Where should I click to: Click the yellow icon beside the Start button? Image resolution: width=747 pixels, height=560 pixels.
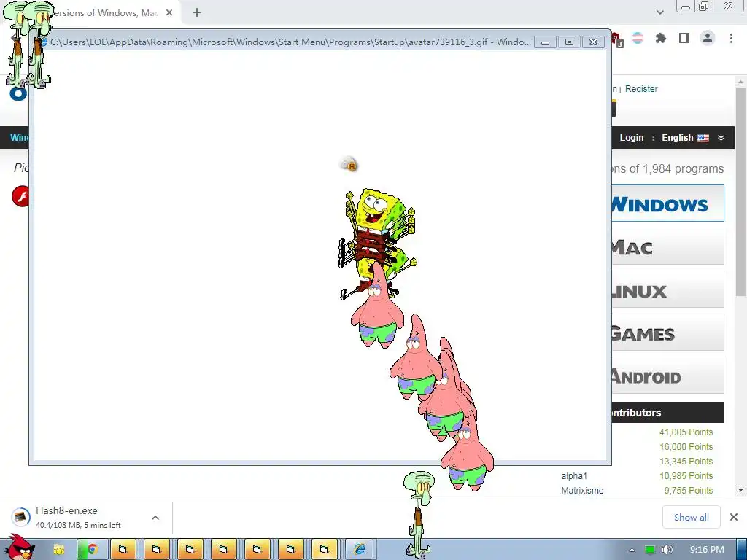[59, 550]
